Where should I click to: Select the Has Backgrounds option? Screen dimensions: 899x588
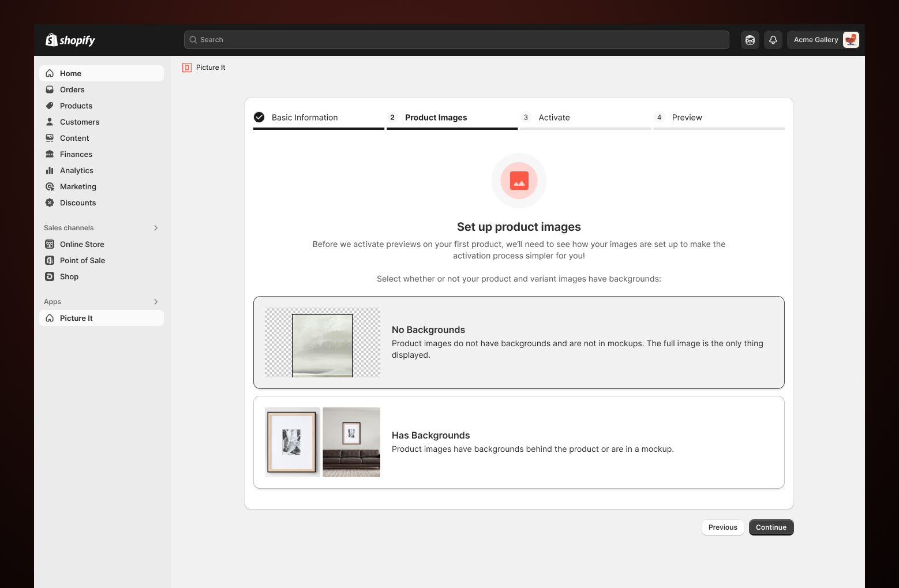click(x=519, y=442)
